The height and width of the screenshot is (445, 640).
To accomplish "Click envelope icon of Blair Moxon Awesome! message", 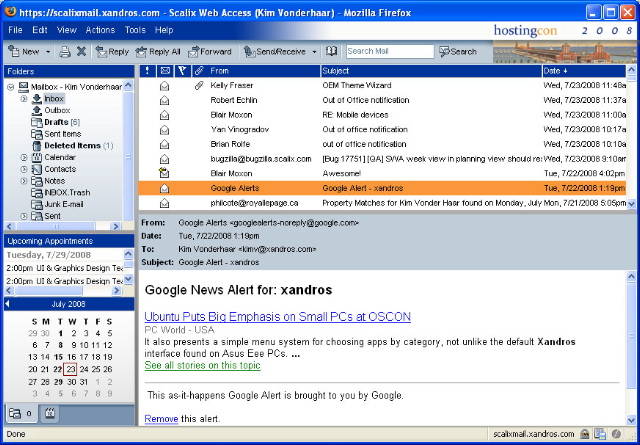I will [x=164, y=173].
